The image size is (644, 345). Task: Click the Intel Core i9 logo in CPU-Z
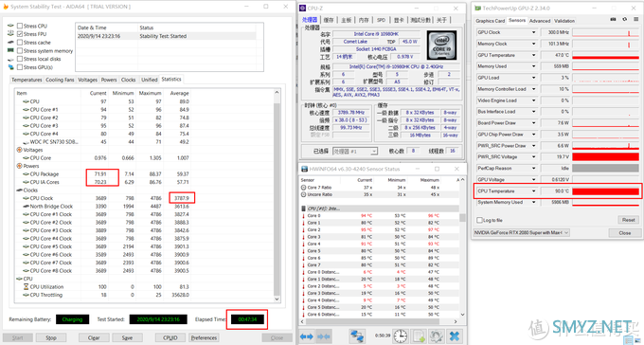coord(441,45)
